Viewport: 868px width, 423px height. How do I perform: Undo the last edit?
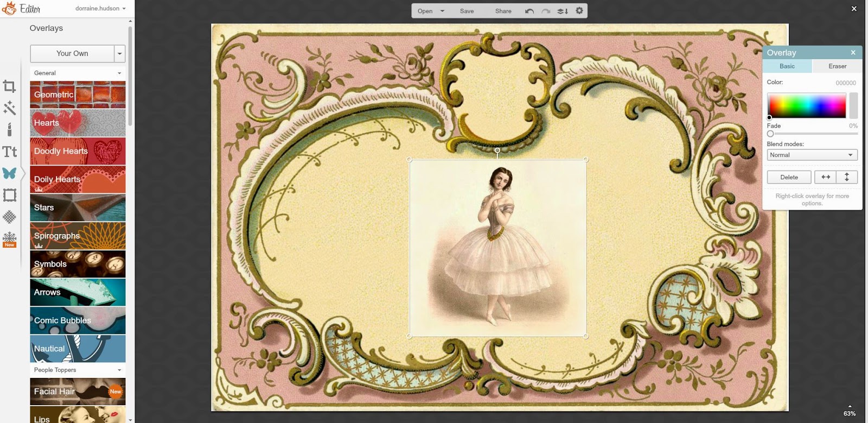pos(529,11)
